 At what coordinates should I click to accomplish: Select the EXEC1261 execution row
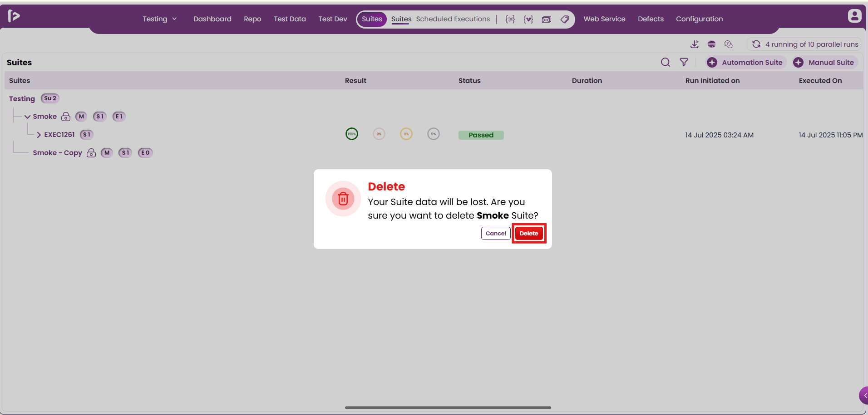click(x=59, y=135)
